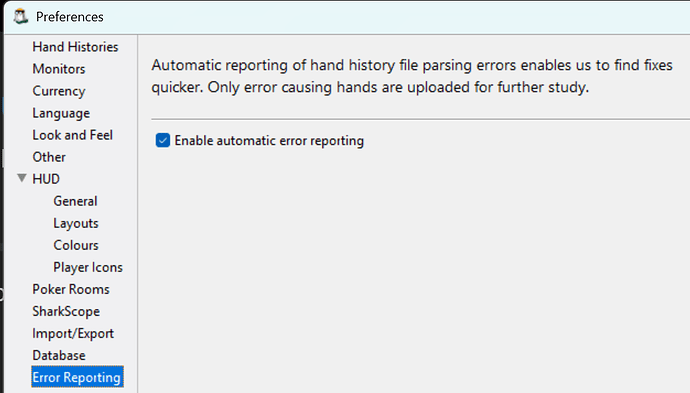Select the HUD tree node

click(x=46, y=179)
